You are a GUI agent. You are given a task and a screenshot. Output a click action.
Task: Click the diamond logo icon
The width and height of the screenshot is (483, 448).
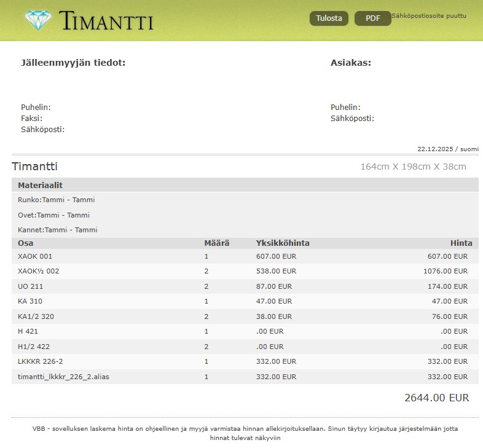(39, 20)
